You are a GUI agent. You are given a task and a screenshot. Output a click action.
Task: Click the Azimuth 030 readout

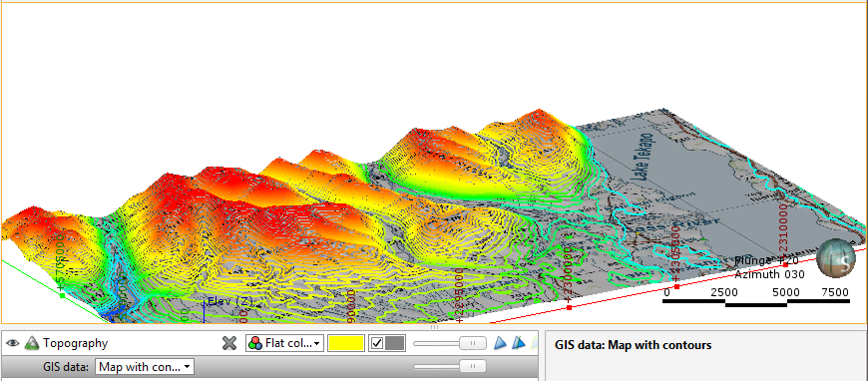(x=769, y=274)
